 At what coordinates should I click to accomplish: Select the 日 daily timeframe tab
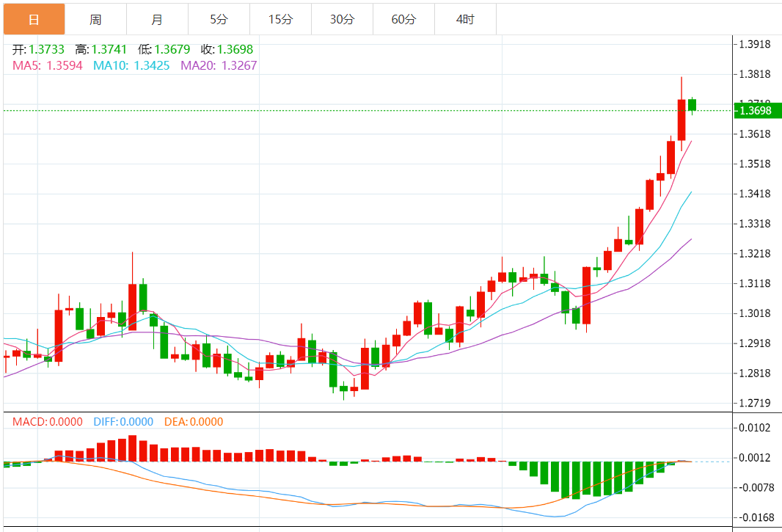click(x=34, y=20)
